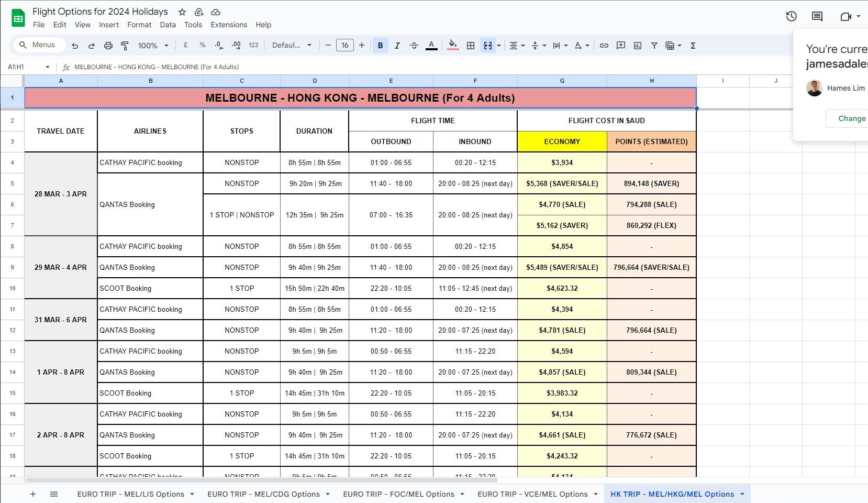The height and width of the screenshot is (503, 868).
Task: Click the functions sigma icon
Action: tap(693, 46)
